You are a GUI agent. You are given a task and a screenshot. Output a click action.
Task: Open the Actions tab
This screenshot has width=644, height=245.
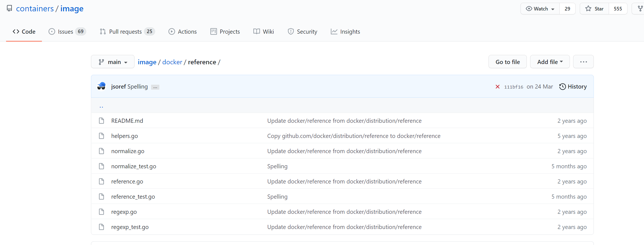(183, 31)
